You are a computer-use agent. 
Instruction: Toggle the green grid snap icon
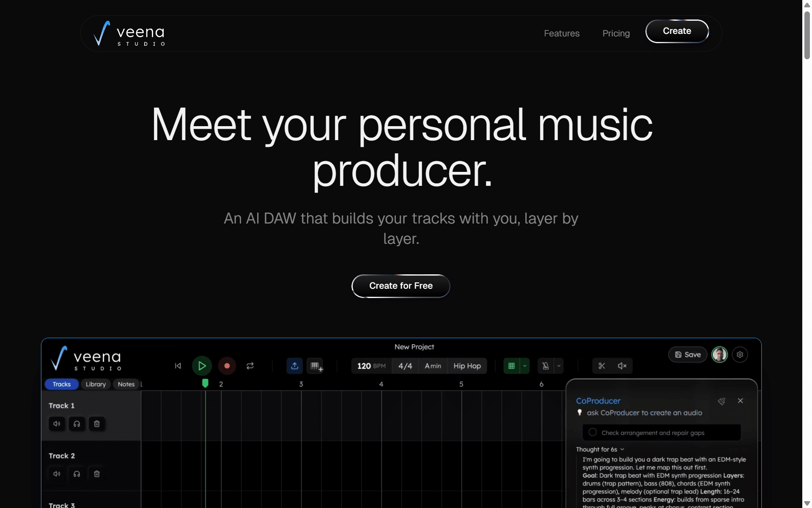[x=511, y=366]
